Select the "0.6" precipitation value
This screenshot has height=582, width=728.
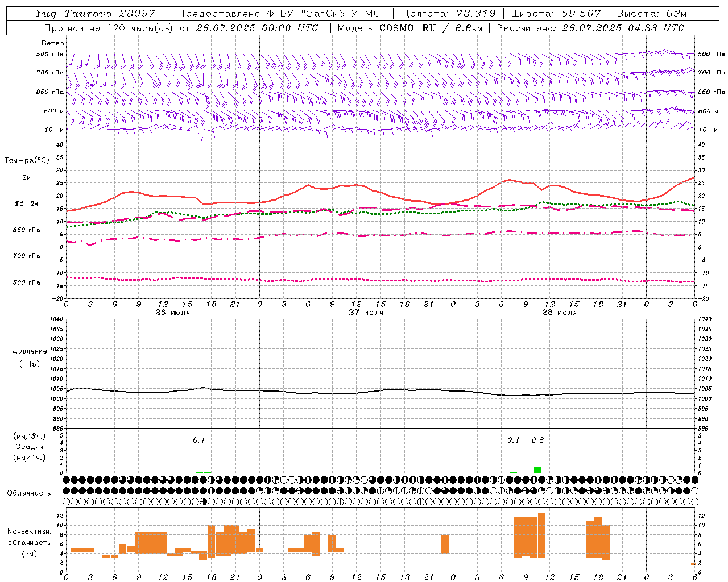tap(537, 440)
